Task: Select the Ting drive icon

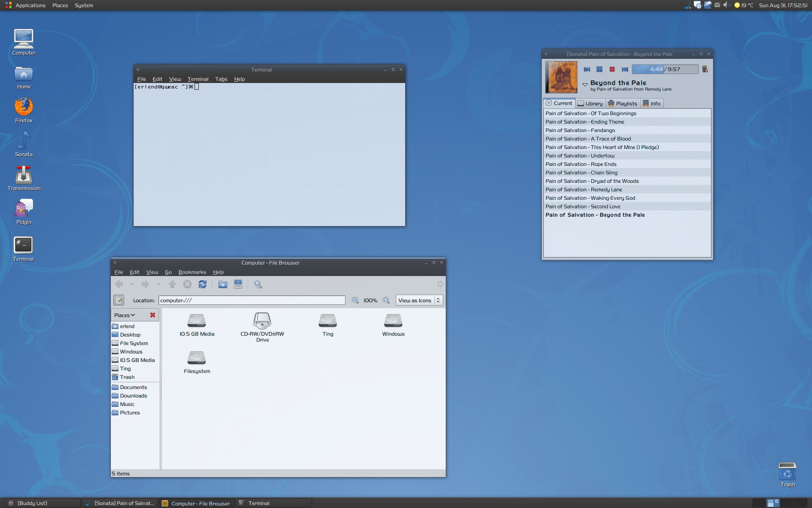Action: point(328,325)
